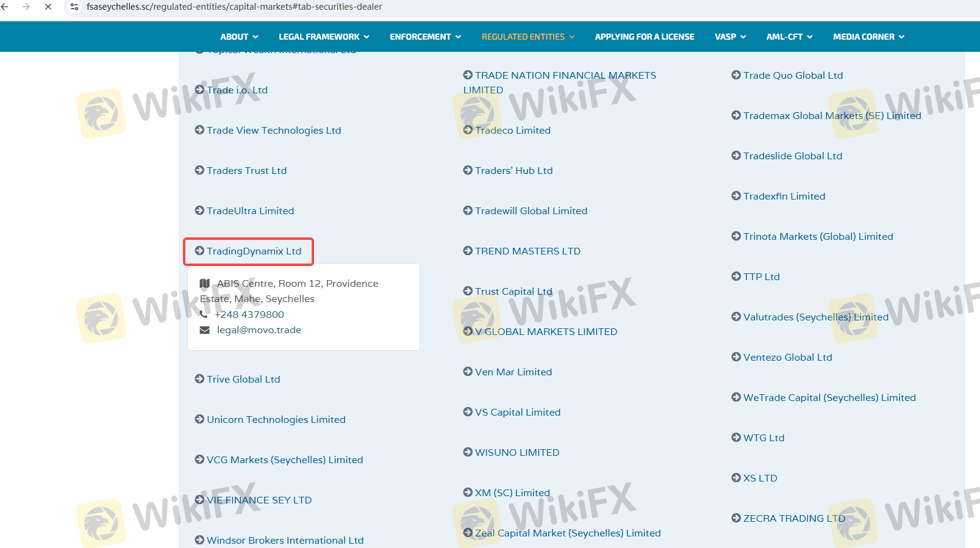Click the +248 4379800 phone number
The image size is (980, 548).
249,314
